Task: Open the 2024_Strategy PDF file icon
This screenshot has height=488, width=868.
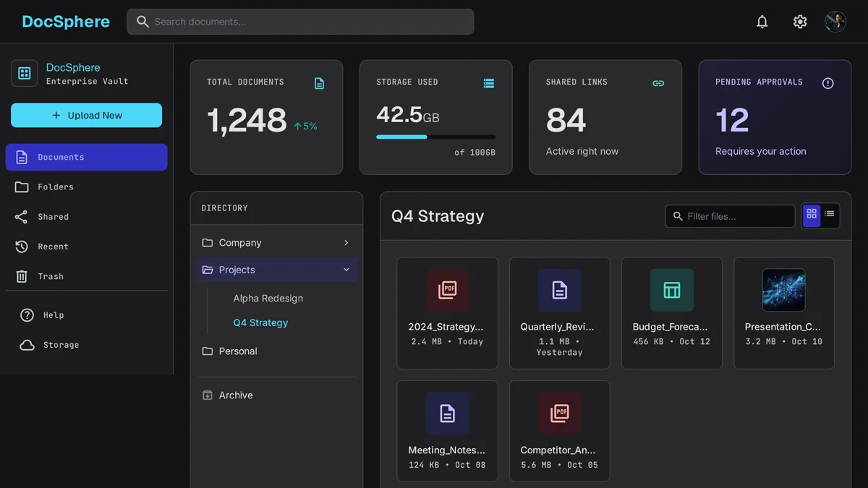Action: pos(448,291)
